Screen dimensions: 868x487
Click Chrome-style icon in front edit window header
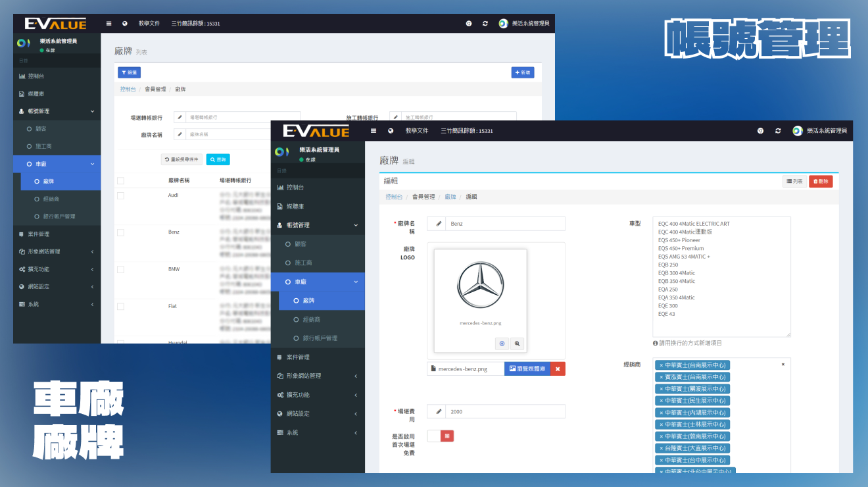click(761, 131)
